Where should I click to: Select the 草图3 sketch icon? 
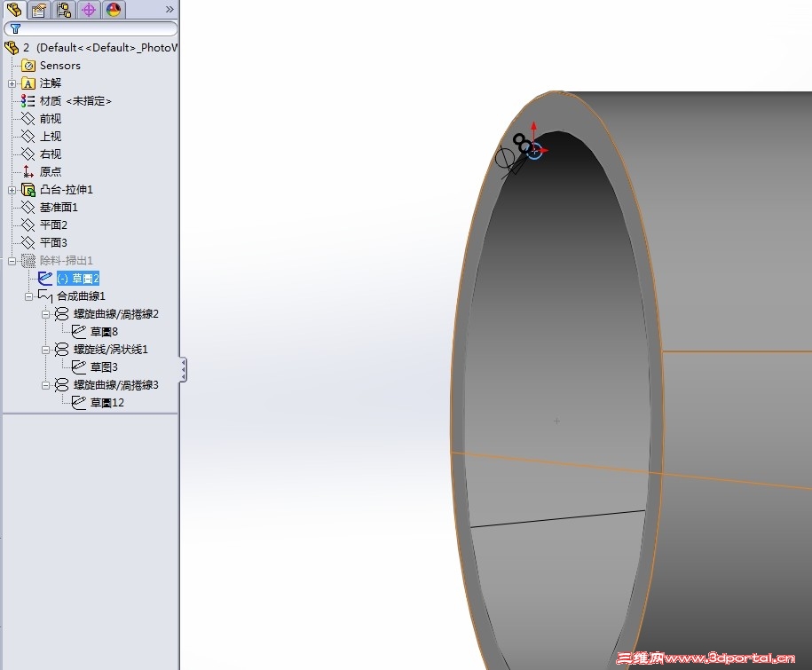pos(79,367)
